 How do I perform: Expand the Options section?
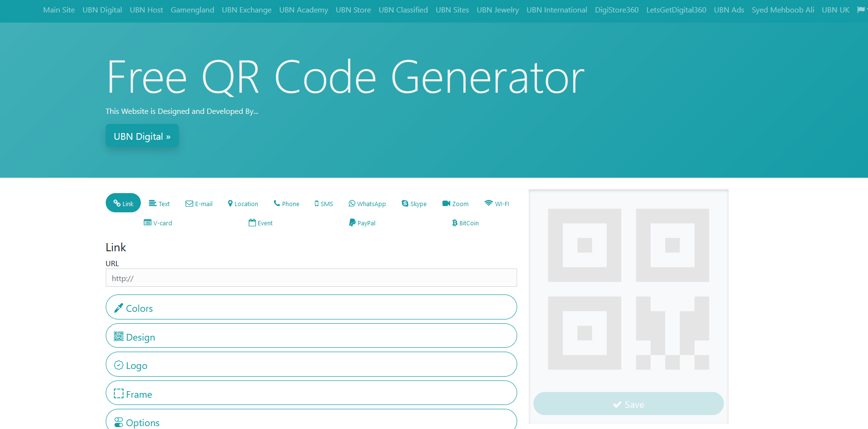(x=311, y=419)
